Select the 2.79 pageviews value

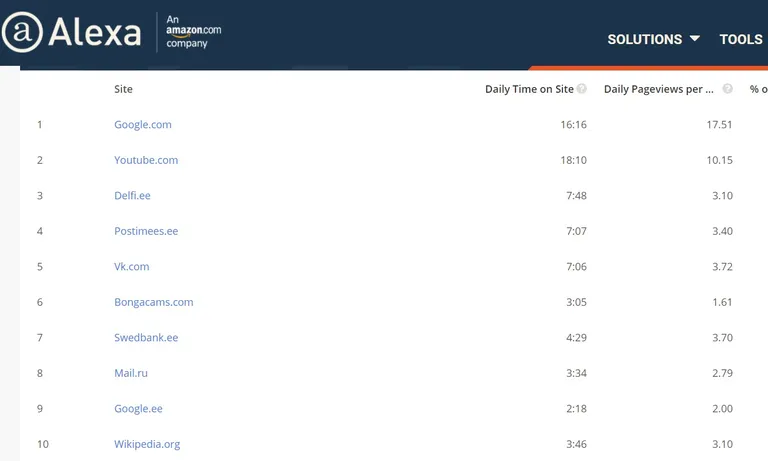coord(722,373)
